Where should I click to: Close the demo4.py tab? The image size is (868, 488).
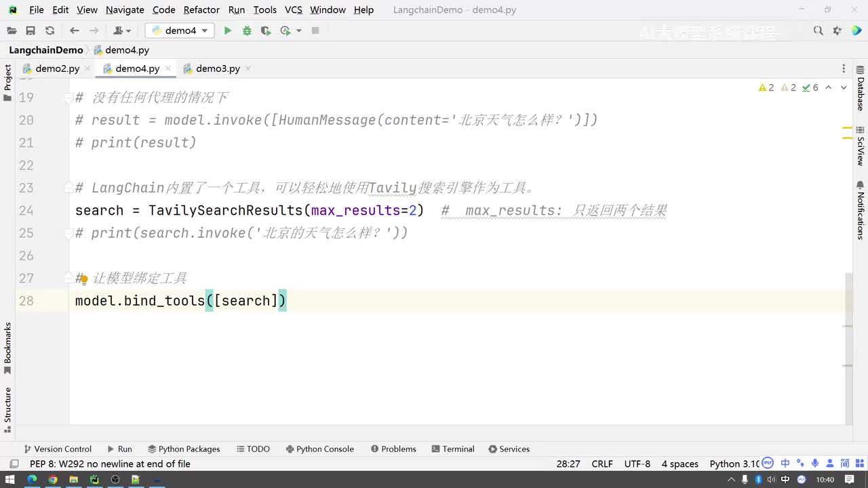point(167,68)
